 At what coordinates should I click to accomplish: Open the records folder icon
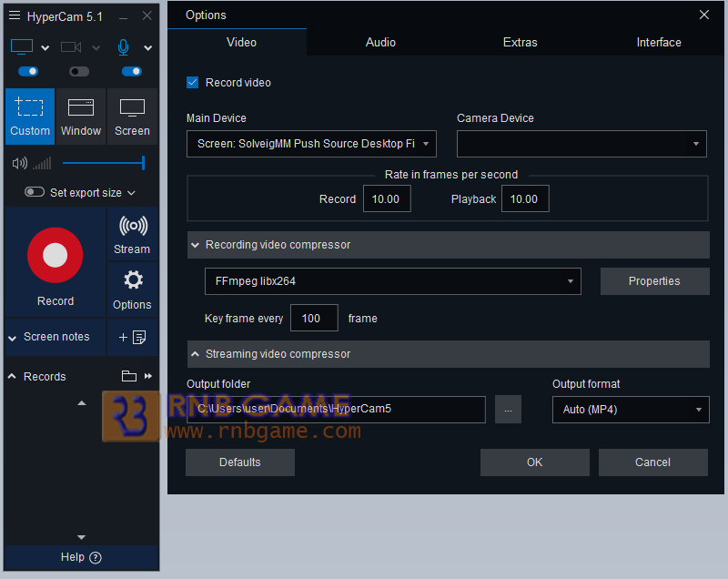pyautogui.click(x=129, y=376)
